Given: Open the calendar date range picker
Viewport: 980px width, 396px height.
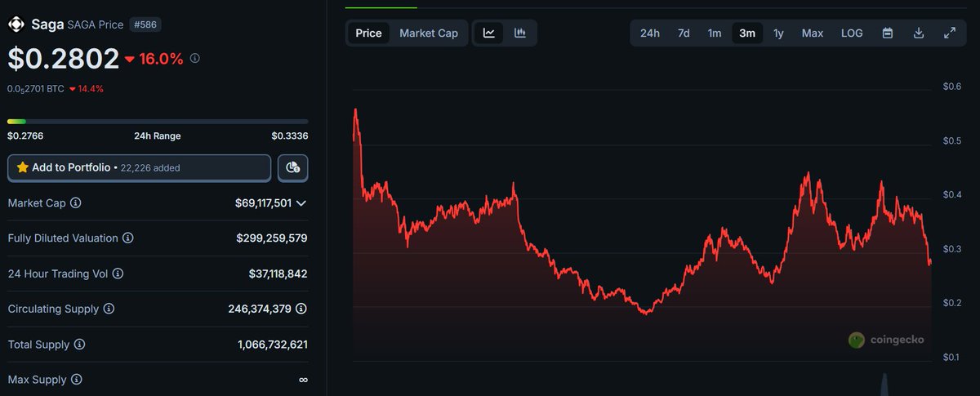Looking at the screenshot, I should tap(888, 33).
